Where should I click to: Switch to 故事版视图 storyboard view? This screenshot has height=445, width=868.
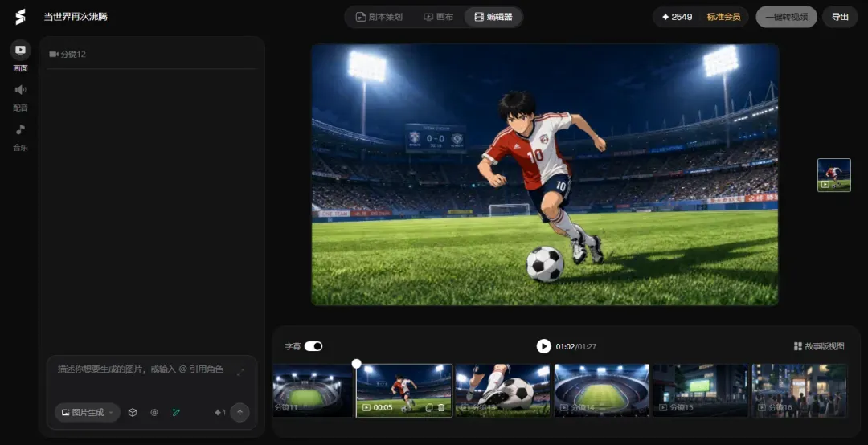tap(819, 346)
